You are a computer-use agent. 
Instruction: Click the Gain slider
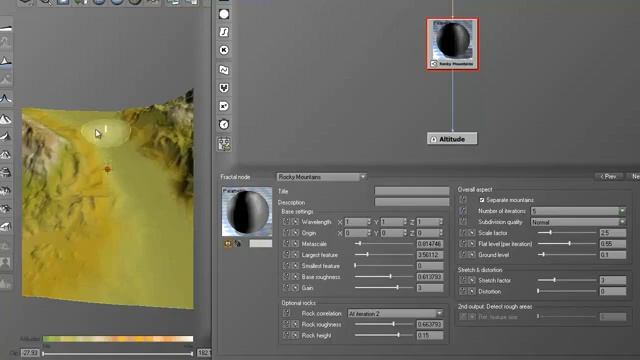tap(384, 288)
